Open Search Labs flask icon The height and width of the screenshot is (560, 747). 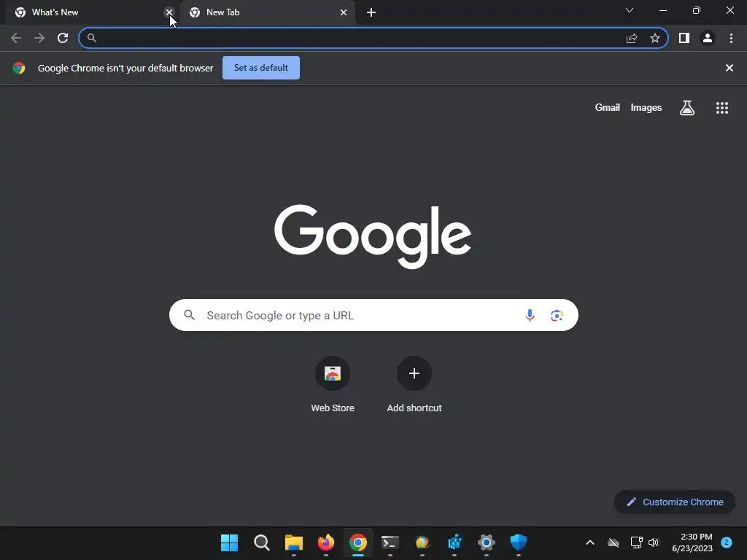pos(687,108)
